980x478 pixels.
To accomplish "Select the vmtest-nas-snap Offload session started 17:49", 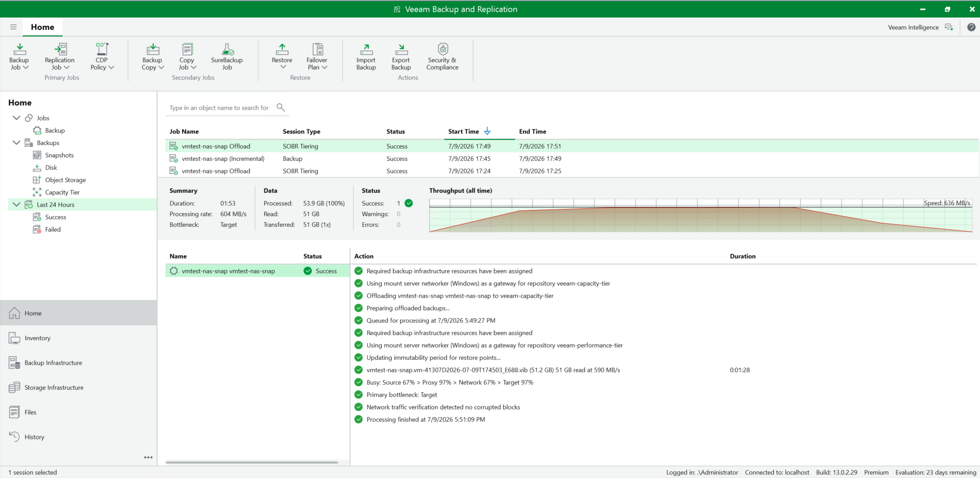I will click(572, 146).
